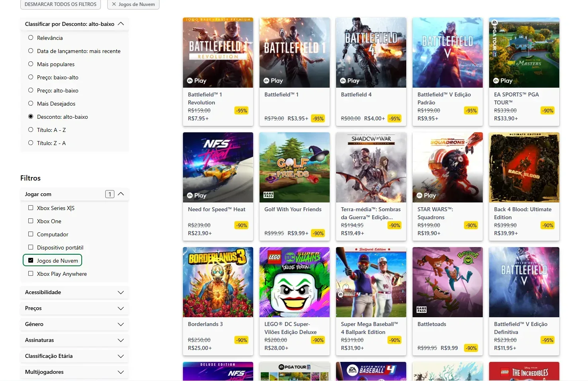Select Desconto: alto-baixo radio button
This screenshot has width=588, height=381.
tap(31, 117)
